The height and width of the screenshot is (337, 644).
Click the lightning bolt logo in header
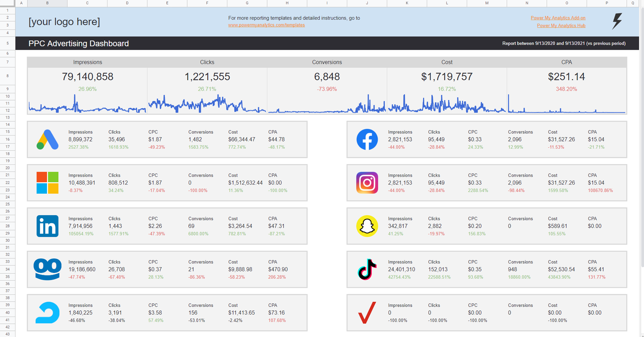click(617, 21)
